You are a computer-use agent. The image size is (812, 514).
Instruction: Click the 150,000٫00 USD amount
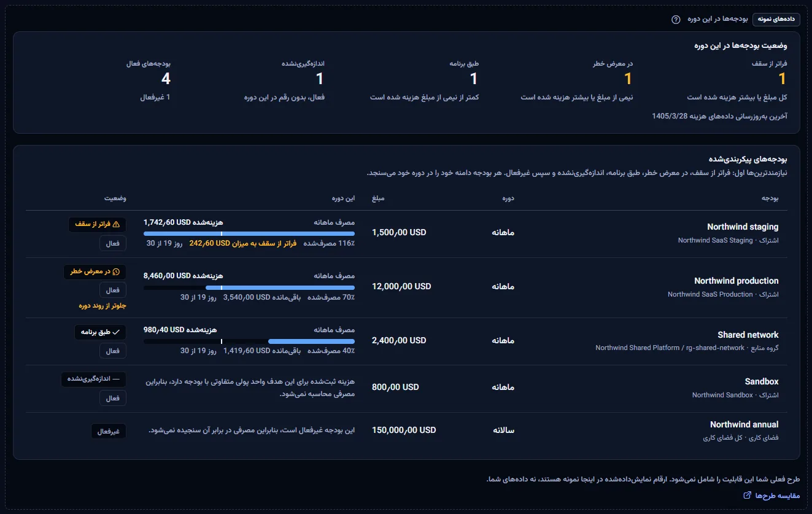click(404, 430)
